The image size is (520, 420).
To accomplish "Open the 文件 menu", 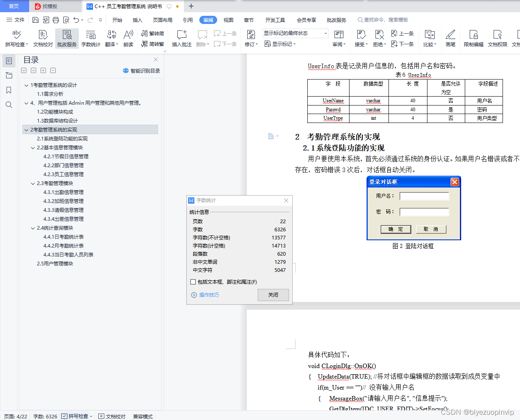I will pyautogui.click(x=15, y=20).
